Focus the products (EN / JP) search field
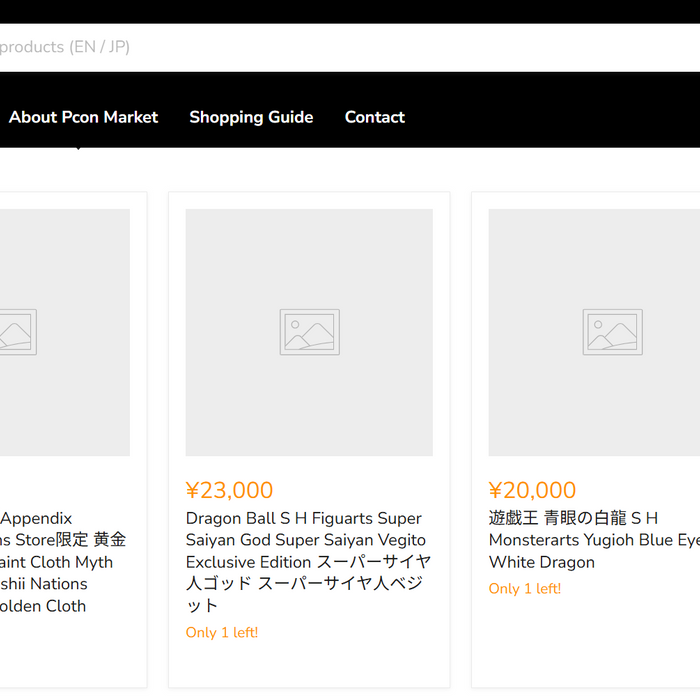Screen dimensions: 700x700 pyautogui.click(x=300, y=47)
